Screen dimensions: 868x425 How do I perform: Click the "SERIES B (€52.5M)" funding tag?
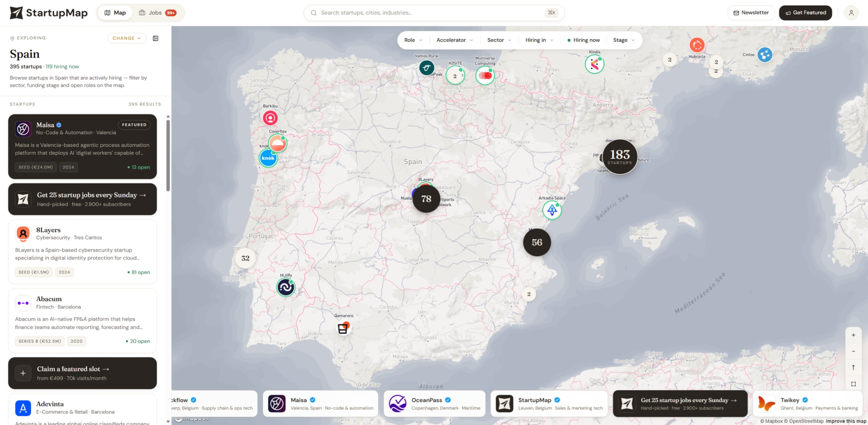40,341
